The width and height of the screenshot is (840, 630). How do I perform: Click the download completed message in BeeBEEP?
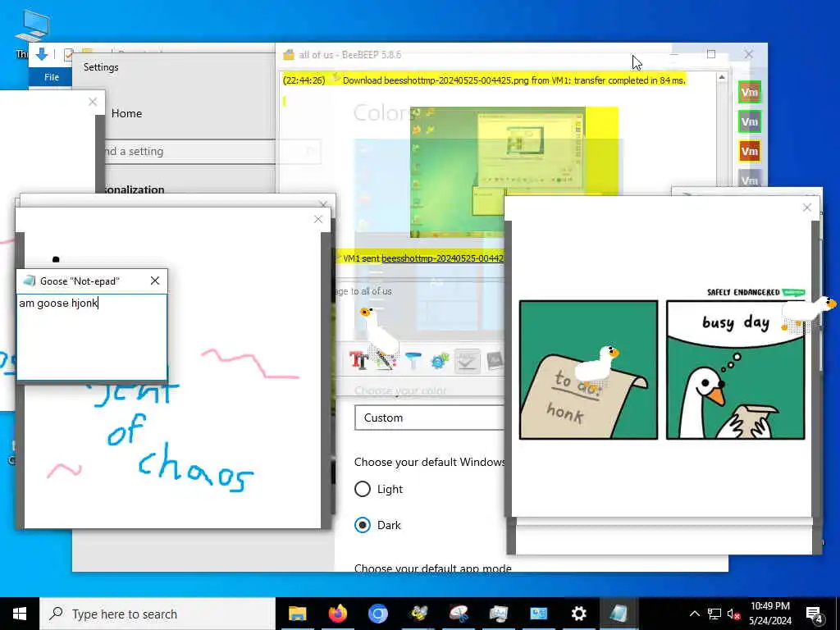[x=484, y=80]
